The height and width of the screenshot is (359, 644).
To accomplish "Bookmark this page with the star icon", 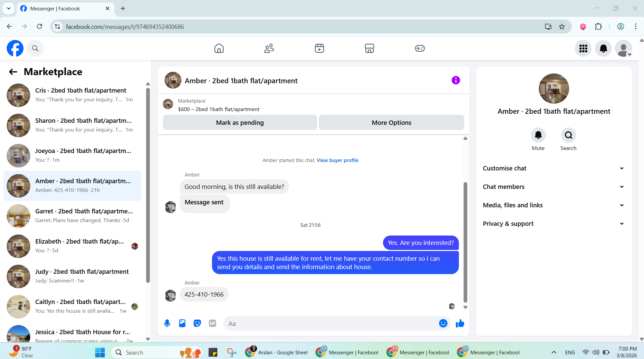I will point(562,27).
